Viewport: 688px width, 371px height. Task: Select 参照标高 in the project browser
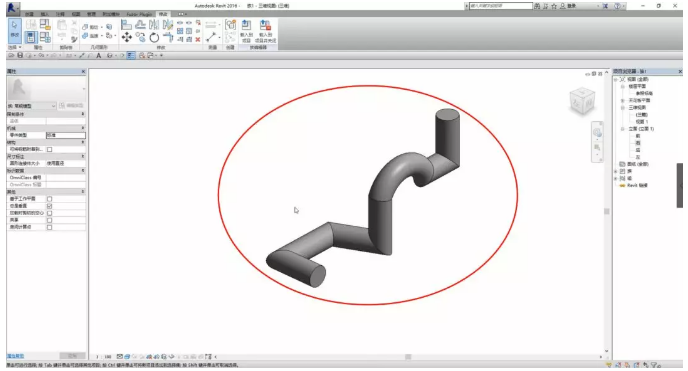coord(644,93)
